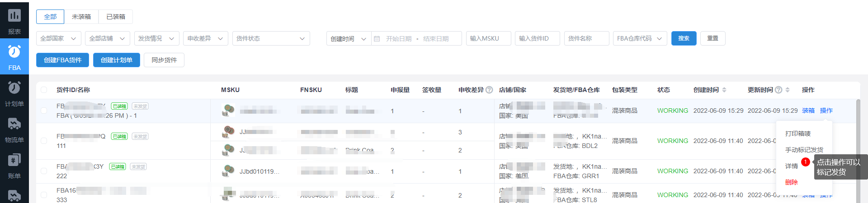Sort table by 创建时间 using its sort arrows
Screen dimensions: 868x203
tap(724, 90)
